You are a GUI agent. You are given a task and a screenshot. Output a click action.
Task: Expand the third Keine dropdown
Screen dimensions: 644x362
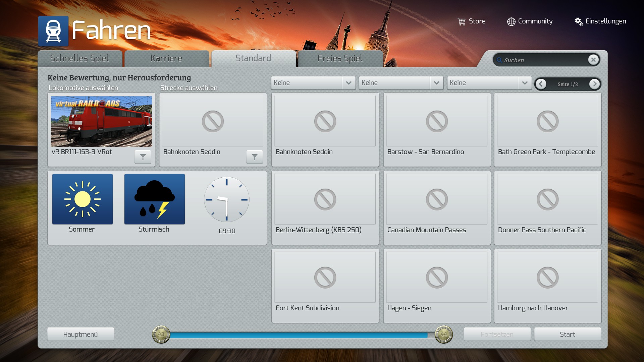(525, 83)
